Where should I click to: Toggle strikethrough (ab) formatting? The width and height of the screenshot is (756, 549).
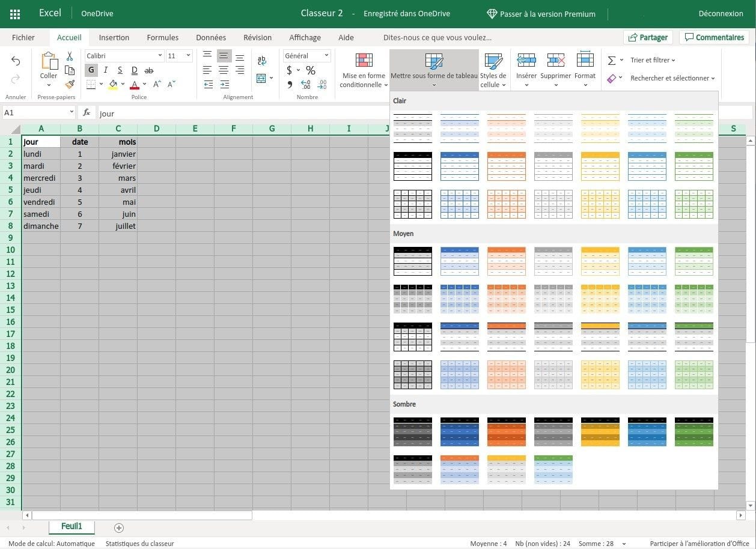pyautogui.click(x=149, y=70)
